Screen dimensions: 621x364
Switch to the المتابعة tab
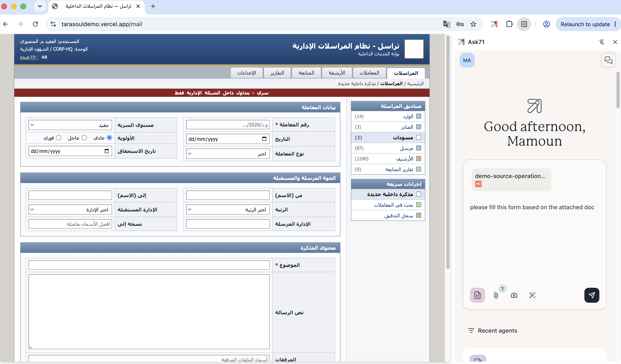306,73
